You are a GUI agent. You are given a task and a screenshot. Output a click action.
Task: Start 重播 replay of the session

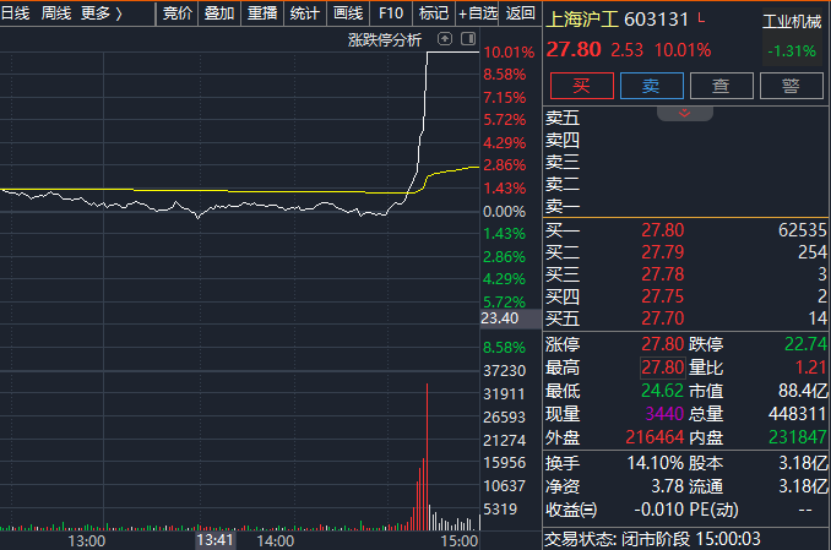point(262,13)
